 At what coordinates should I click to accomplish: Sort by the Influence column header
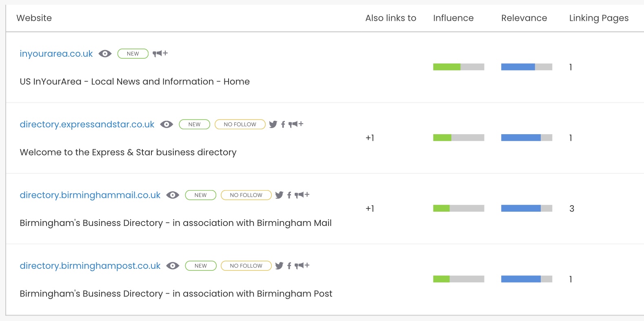[453, 18]
